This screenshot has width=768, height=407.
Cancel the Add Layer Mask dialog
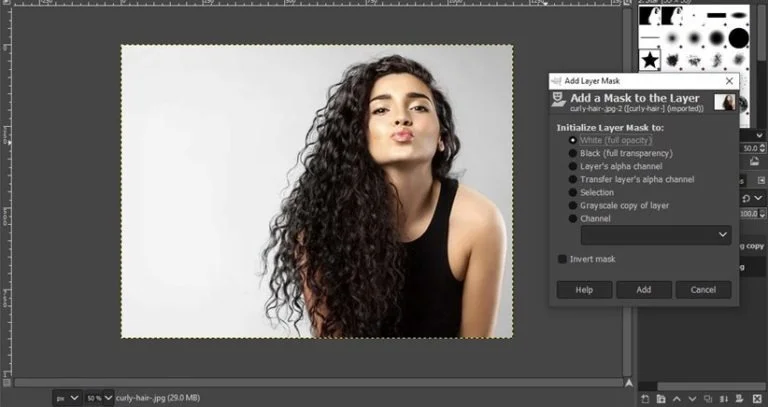pyautogui.click(x=703, y=290)
